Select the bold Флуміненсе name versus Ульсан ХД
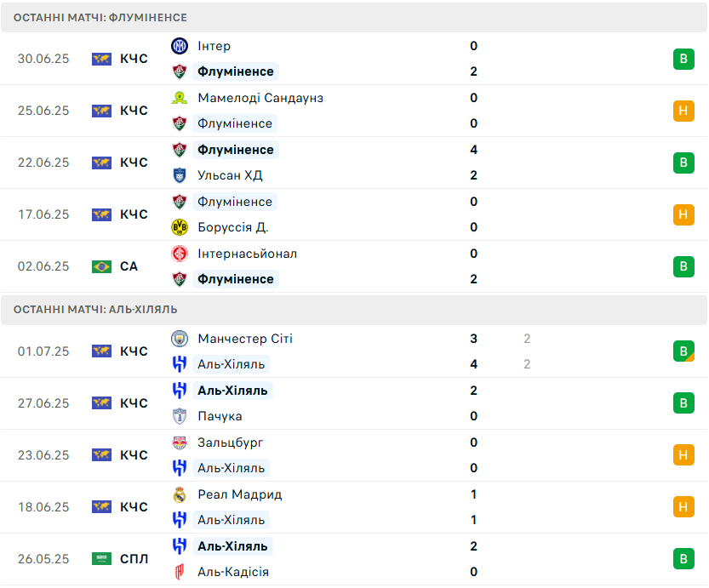 pyautogui.click(x=236, y=150)
